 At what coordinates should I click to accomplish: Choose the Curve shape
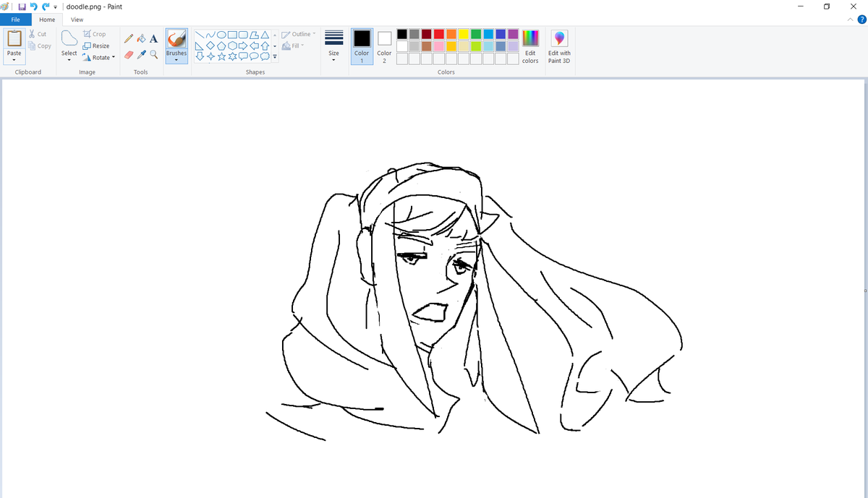210,35
